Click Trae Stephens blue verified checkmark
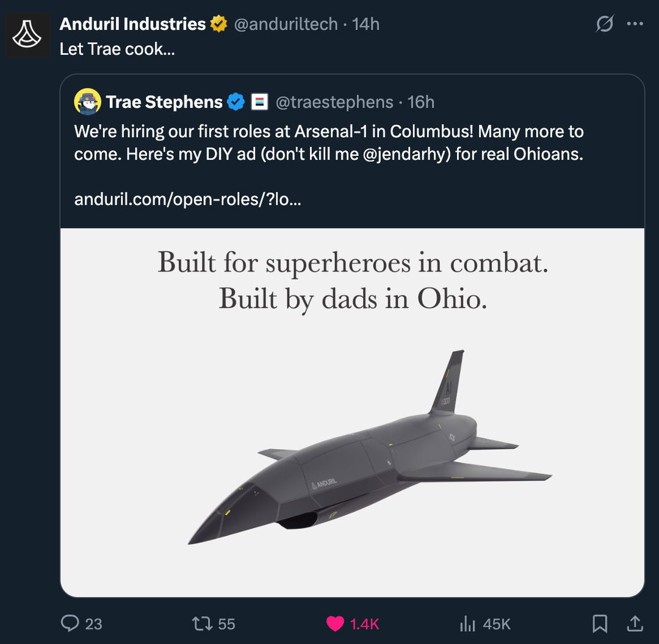This screenshot has width=659, height=644. 236,102
